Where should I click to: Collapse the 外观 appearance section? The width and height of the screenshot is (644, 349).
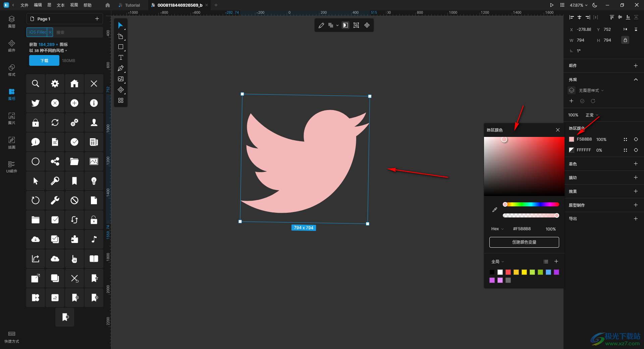click(636, 80)
